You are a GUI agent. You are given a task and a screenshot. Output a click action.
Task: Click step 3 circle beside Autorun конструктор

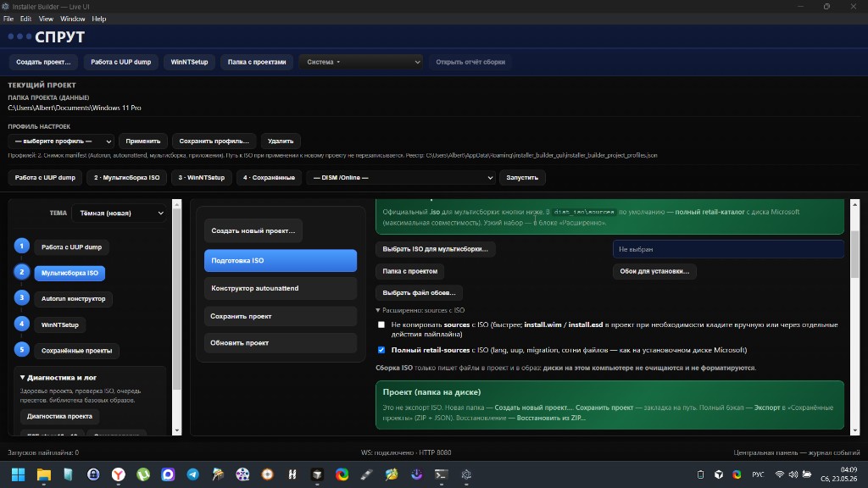point(21,297)
